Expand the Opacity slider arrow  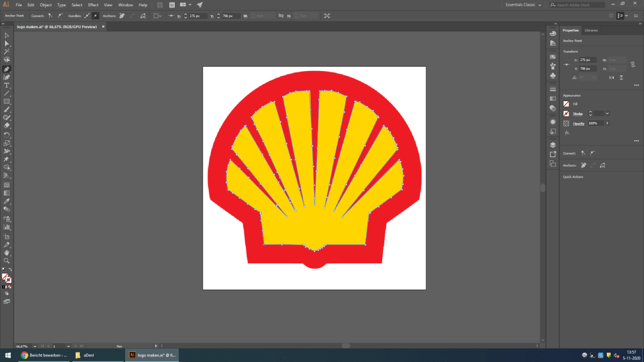(x=607, y=123)
